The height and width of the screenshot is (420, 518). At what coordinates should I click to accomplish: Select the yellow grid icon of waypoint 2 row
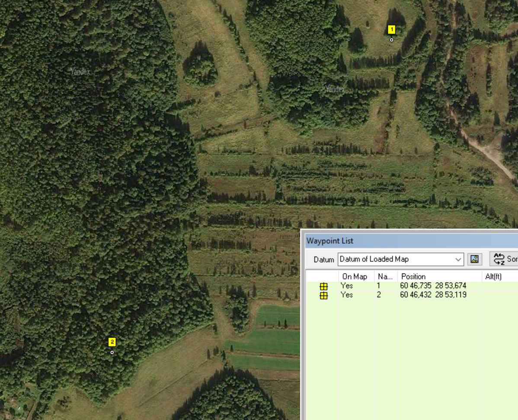tap(323, 295)
